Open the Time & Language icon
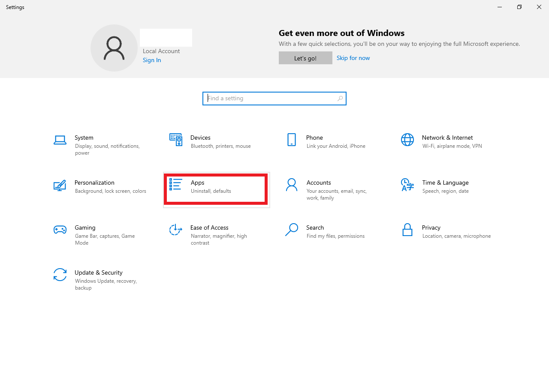This screenshot has width=549, height=392. coord(407,185)
